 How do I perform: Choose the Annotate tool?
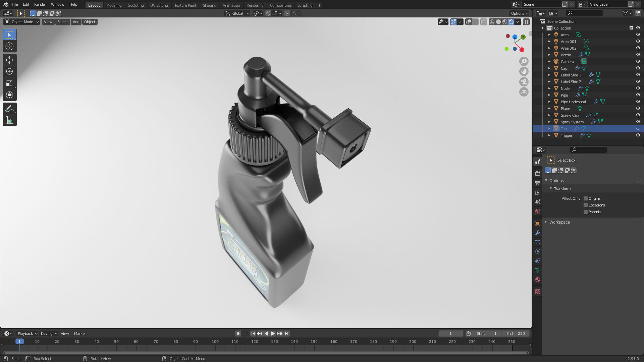click(x=9, y=109)
